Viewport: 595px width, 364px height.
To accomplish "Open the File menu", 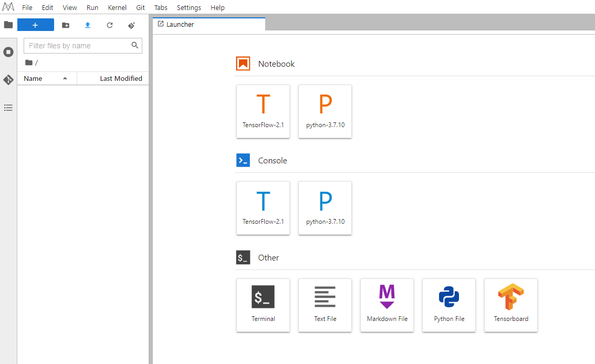I will click(x=27, y=7).
